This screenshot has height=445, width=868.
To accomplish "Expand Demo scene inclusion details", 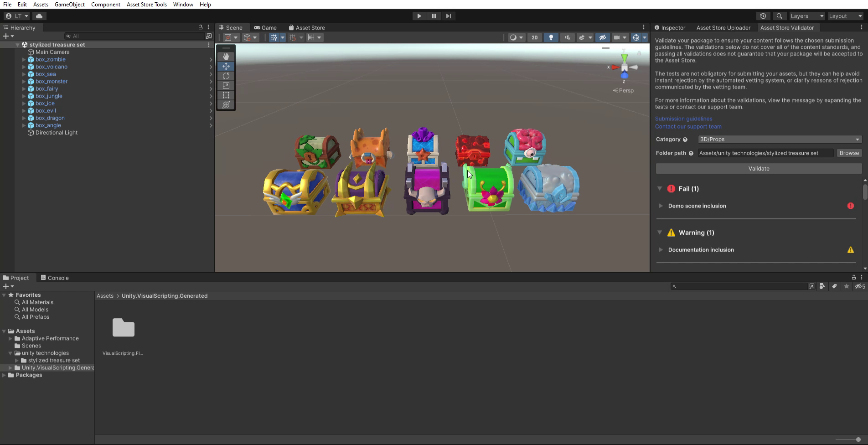I will [661, 206].
